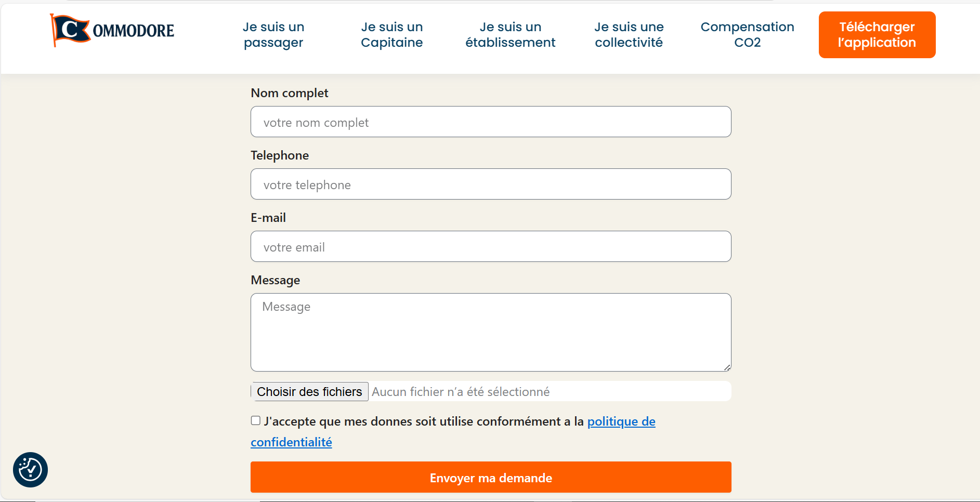
Task: Go to 'Je suis un établissement' page
Action: point(510,35)
